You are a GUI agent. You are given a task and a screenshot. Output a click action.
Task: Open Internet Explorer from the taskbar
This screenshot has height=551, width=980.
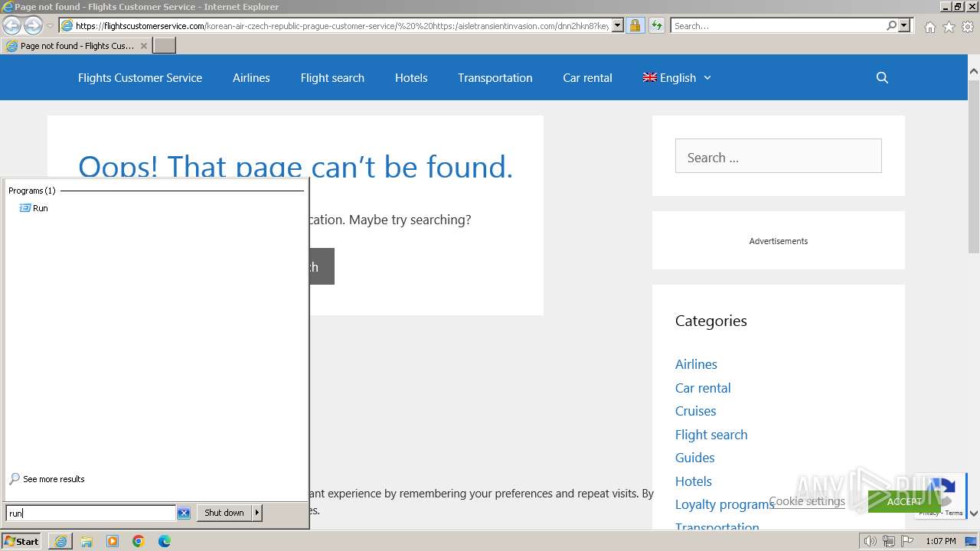coord(60,541)
